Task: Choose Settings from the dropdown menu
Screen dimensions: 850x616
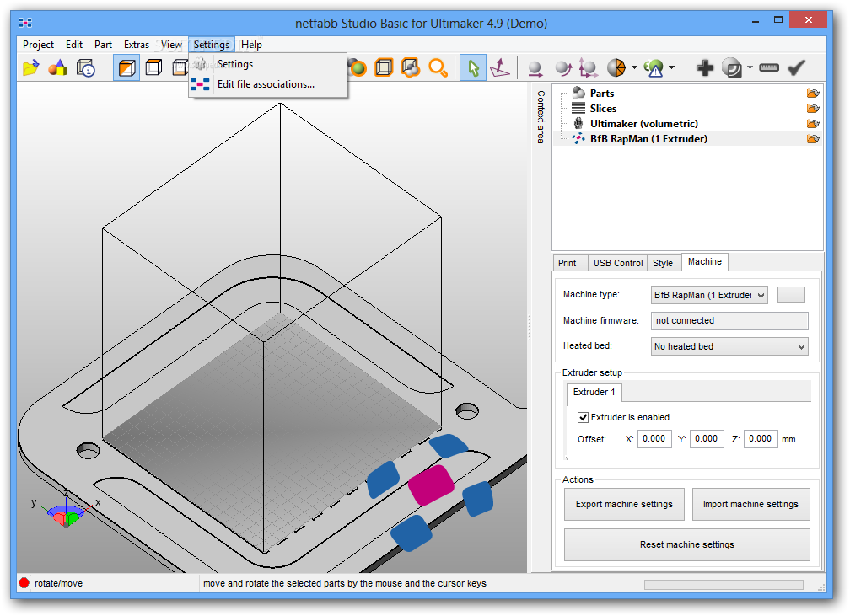Action: pos(268,64)
